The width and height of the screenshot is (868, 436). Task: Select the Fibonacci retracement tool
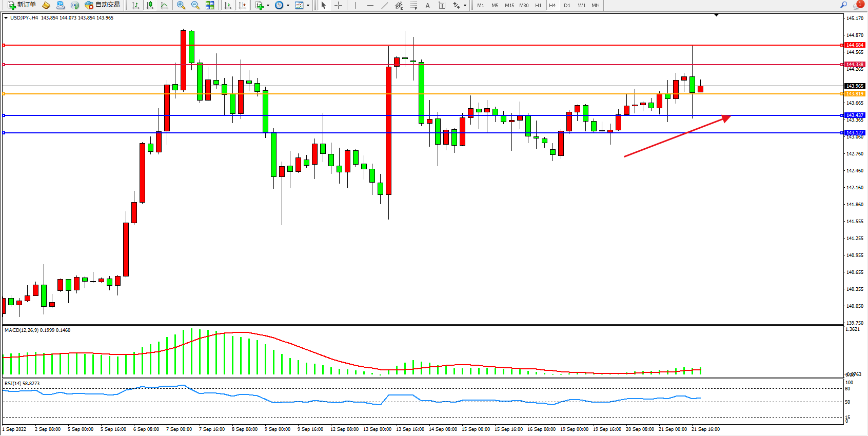coord(413,5)
